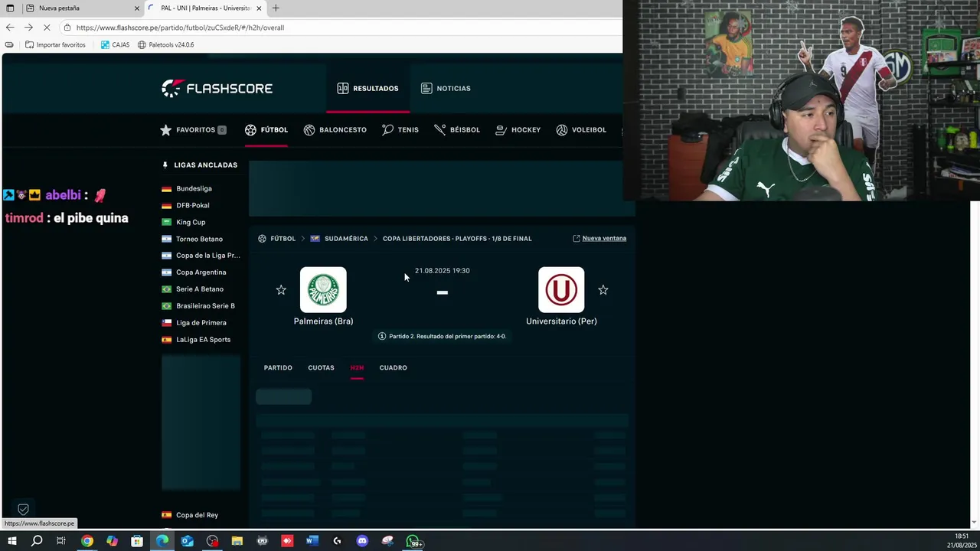Image resolution: width=980 pixels, height=551 pixels.
Task: Close the Nueva pestaña tab
Action: [137, 8]
